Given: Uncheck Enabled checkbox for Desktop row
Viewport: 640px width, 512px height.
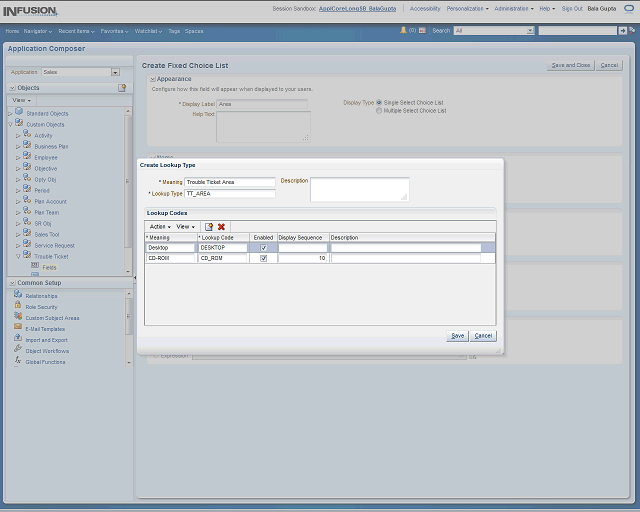Looking at the screenshot, I should pyautogui.click(x=263, y=247).
